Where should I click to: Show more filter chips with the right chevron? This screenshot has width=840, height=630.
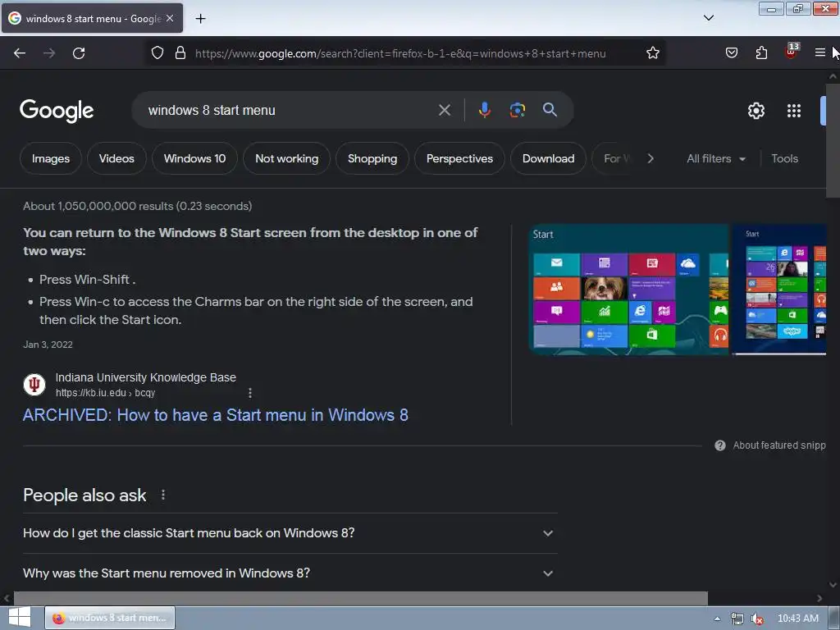point(651,158)
